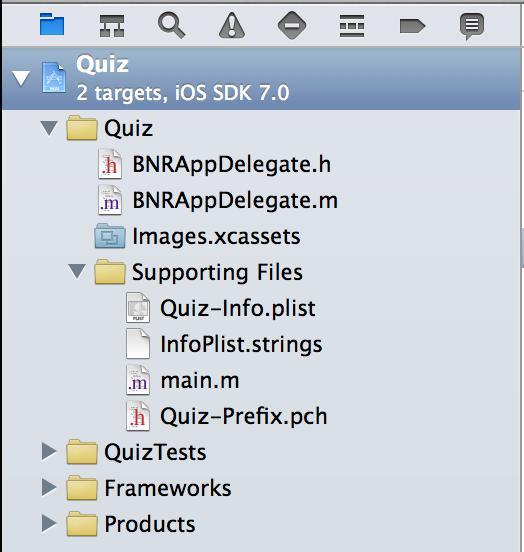This screenshot has width=524, height=552.
Task: Select Quiz-Prefix.pch header file
Action: click(x=226, y=416)
